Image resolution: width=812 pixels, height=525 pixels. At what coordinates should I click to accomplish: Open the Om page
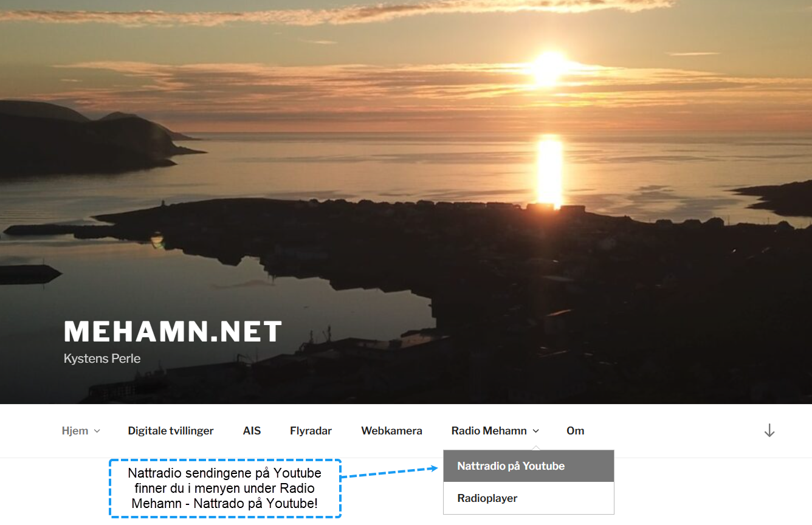[x=575, y=431]
